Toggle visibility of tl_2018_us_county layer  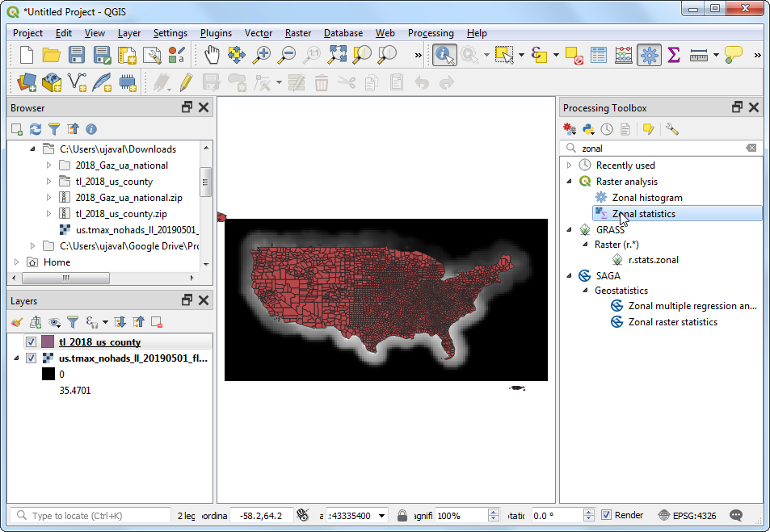pyautogui.click(x=31, y=342)
